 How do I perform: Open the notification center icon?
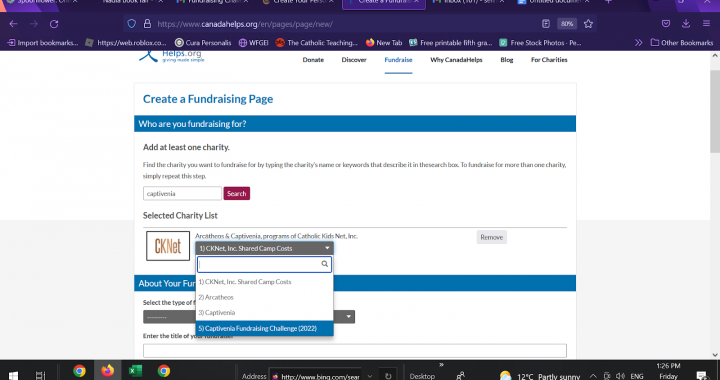701,376
